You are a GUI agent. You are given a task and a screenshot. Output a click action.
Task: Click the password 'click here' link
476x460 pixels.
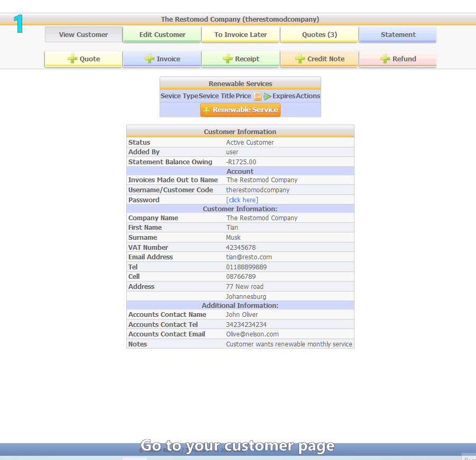pos(242,200)
